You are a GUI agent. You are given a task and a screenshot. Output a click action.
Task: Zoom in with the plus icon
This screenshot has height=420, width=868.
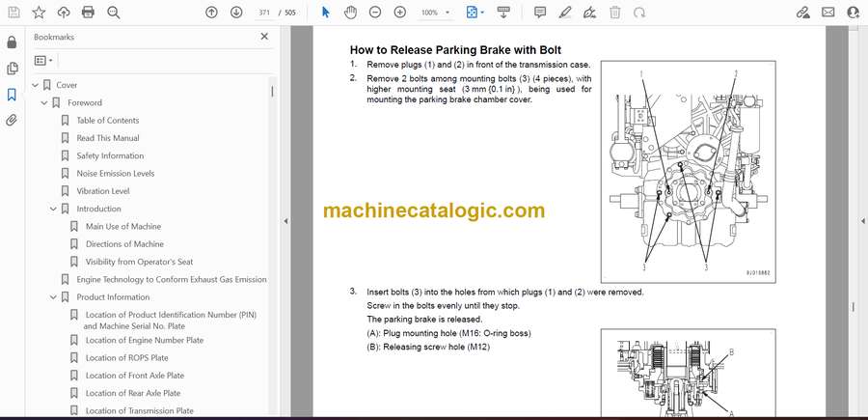click(399, 13)
